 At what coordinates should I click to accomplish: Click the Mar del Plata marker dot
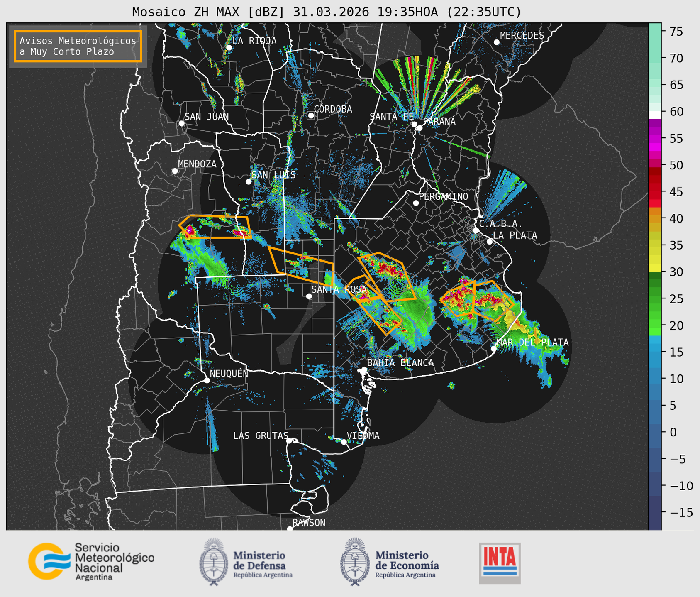click(x=494, y=348)
